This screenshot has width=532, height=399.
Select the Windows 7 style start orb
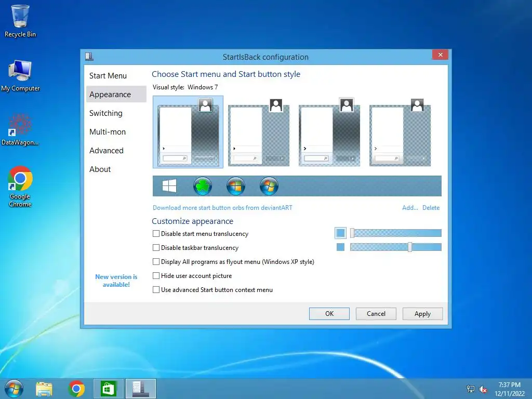point(269,186)
